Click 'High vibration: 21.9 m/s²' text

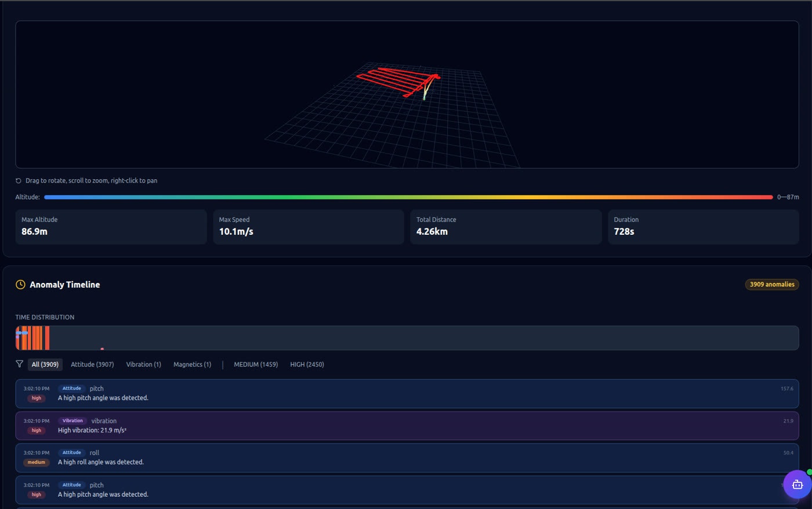point(92,430)
